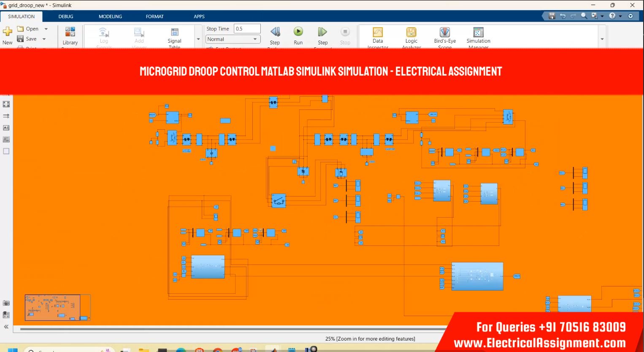Switch to the DEBUG tab

(x=66, y=16)
